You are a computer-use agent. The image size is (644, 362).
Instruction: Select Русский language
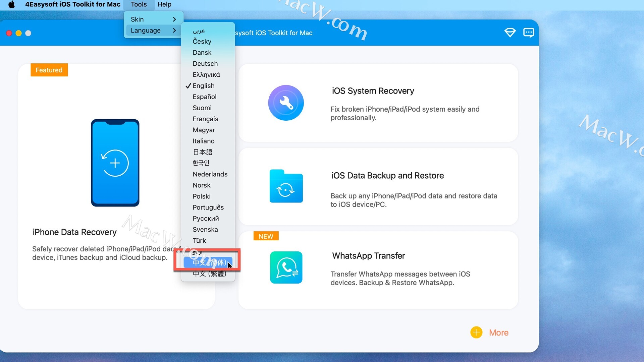pyautogui.click(x=208, y=219)
